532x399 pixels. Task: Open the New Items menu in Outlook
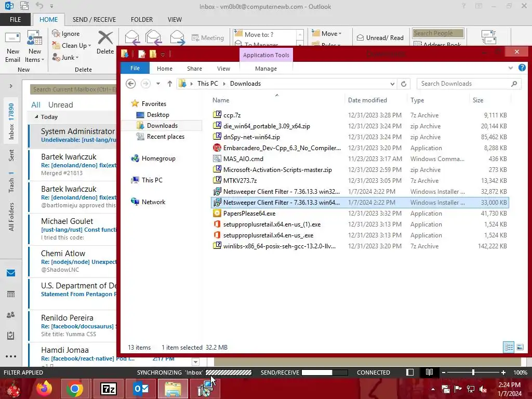[35, 47]
